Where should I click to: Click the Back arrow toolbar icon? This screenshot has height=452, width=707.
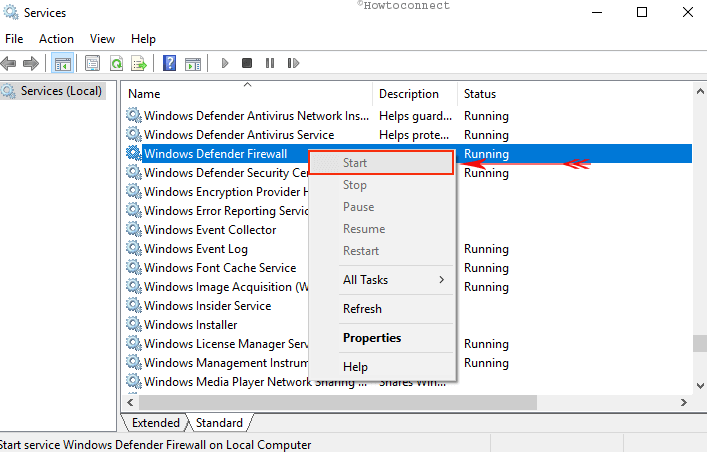click(8, 63)
